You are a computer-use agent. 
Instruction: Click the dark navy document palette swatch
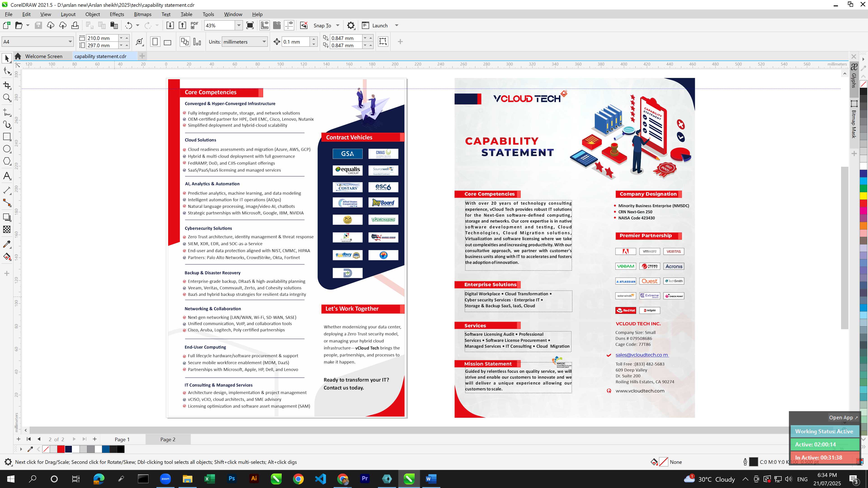(68, 449)
